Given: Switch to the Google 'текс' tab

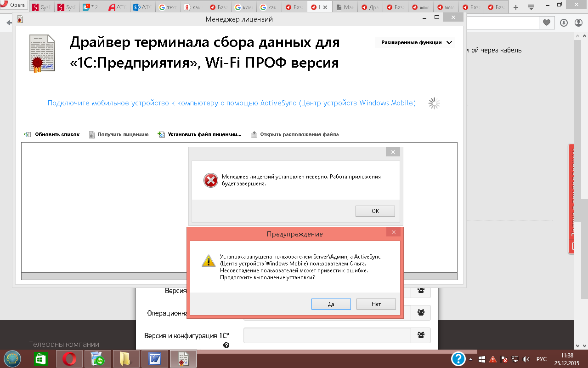Looking at the screenshot, I should (x=167, y=8).
